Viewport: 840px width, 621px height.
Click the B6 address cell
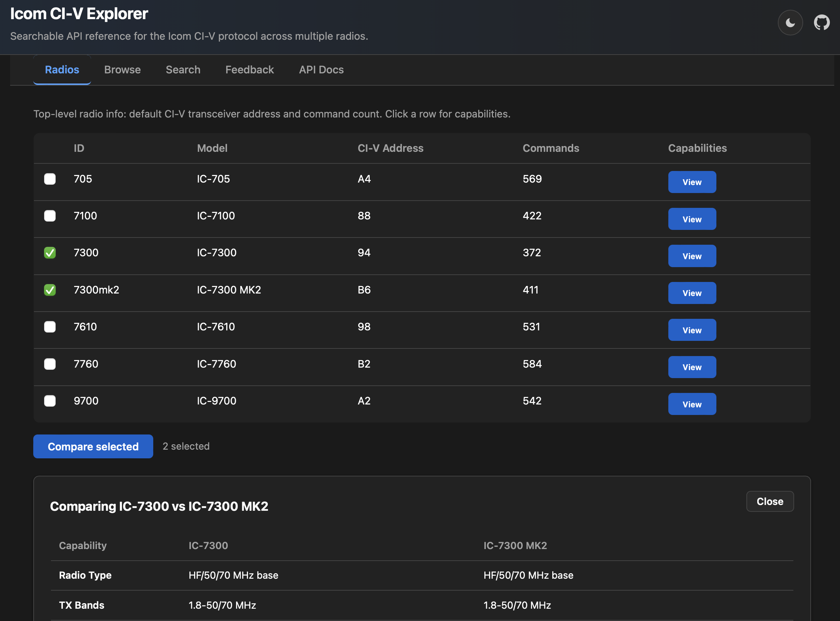click(364, 290)
